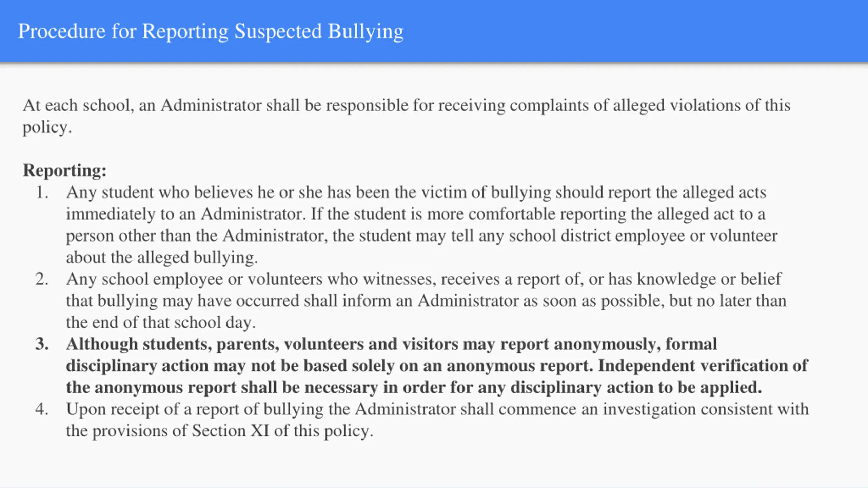Click the phrase 'person other than the Administrator'
Image resolution: width=868 pixels, height=488 pixels.
click(196, 236)
